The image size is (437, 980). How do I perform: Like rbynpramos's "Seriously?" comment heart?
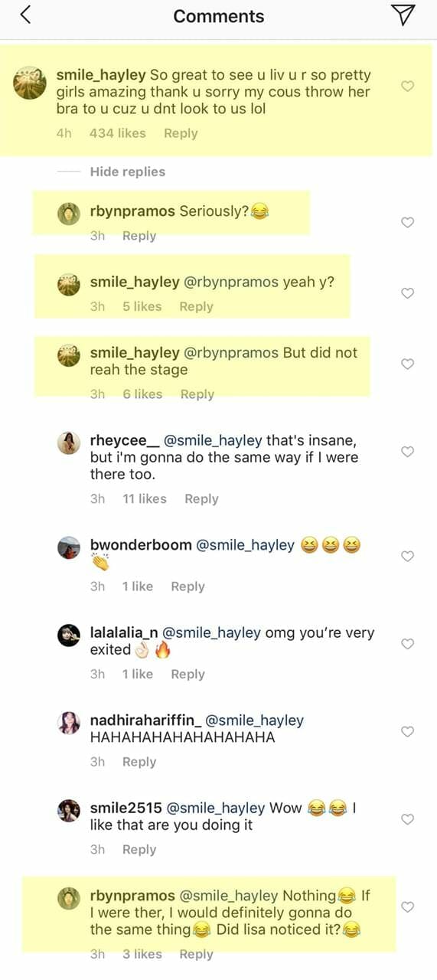pyautogui.click(x=408, y=222)
